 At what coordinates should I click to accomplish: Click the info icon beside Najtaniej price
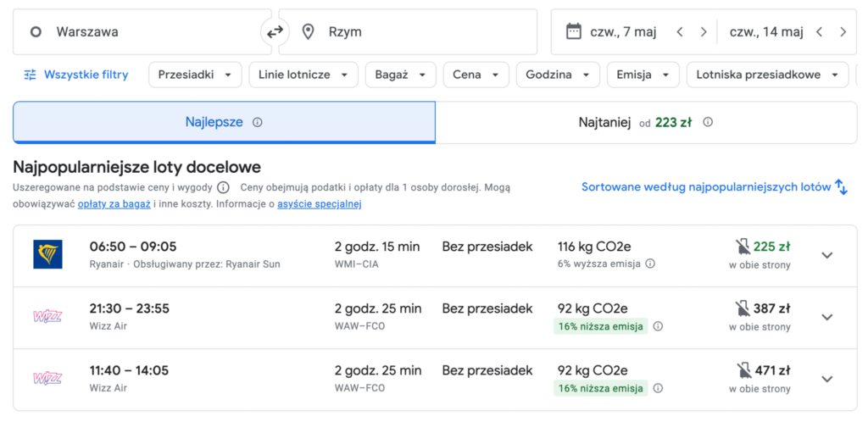(x=708, y=122)
